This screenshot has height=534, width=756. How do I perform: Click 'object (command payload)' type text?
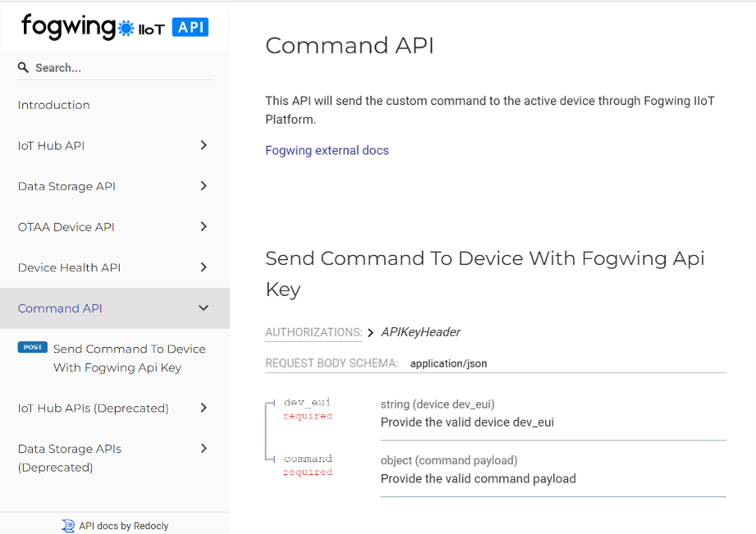(449, 460)
